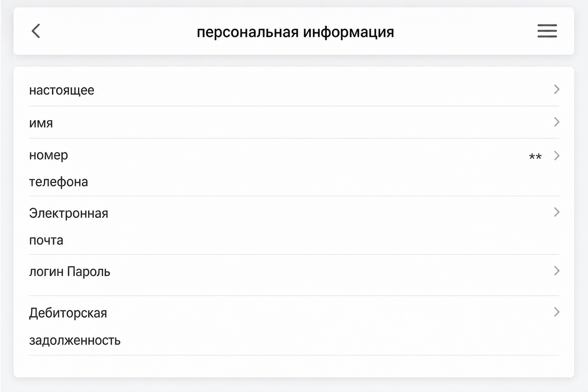Click the masked ** phone value
This screenshot has width=588, height=392.
[535, 157]
